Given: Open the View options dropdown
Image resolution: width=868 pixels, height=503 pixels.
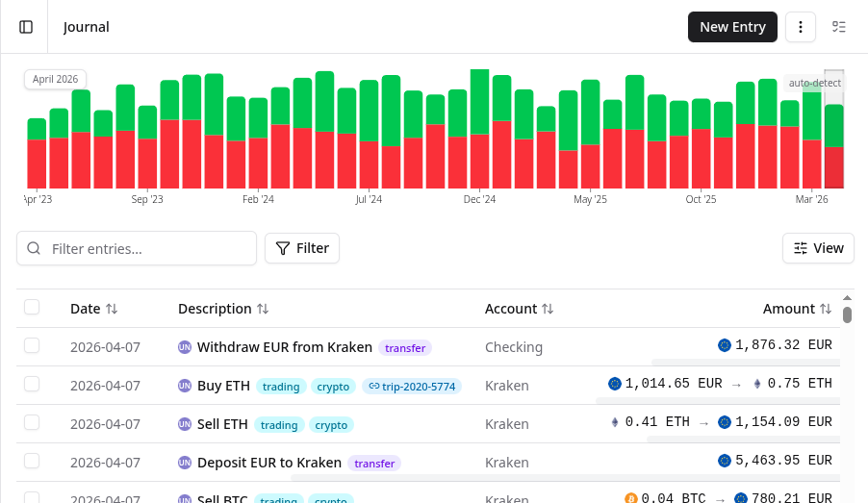Looking at the screenshot, I should click(818, 248).
